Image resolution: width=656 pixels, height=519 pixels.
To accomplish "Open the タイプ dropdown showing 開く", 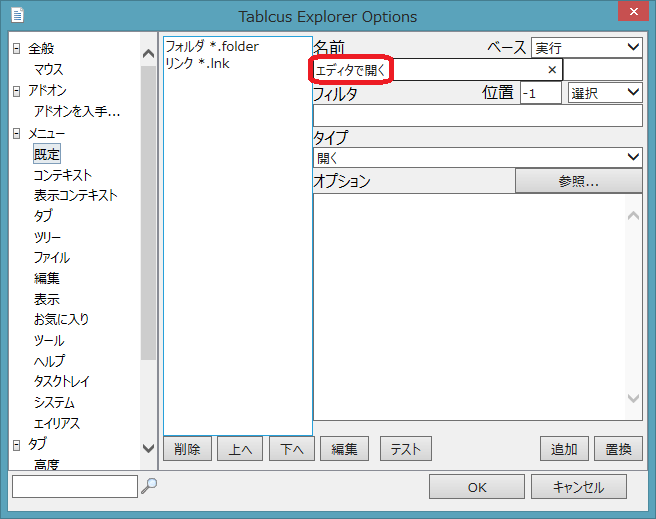I will [477, 157].
